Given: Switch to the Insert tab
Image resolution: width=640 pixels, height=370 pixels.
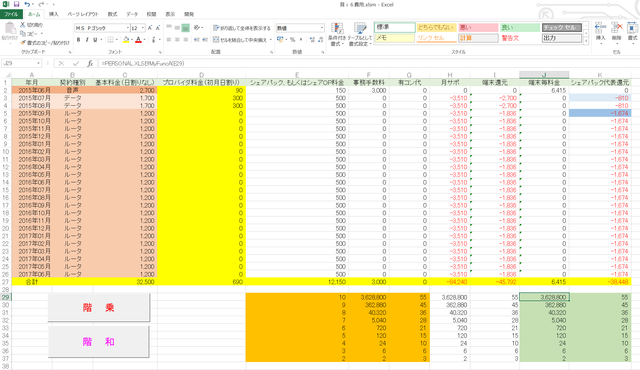Looking at the screenshot, I should pyautogui.click(x=53, y=14).
